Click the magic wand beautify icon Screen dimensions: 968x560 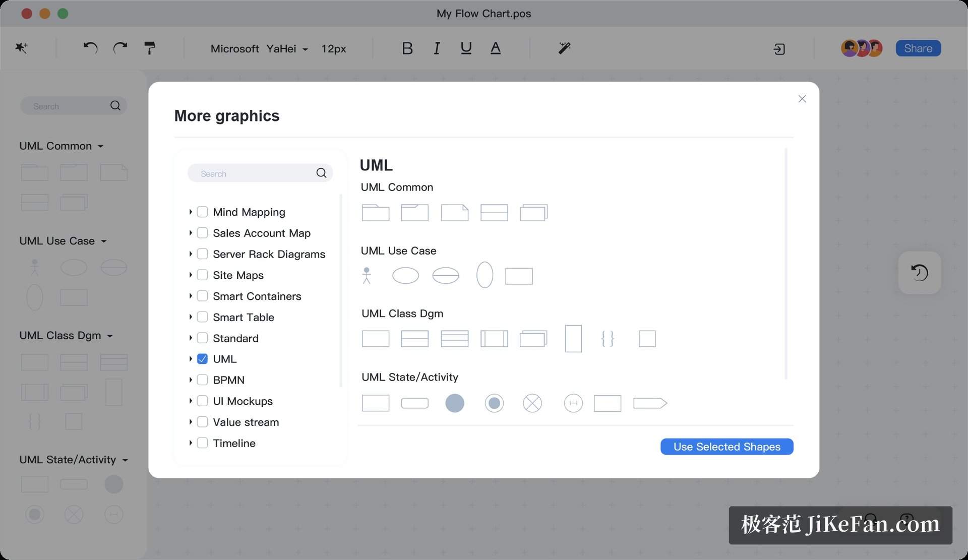(564, 48)
